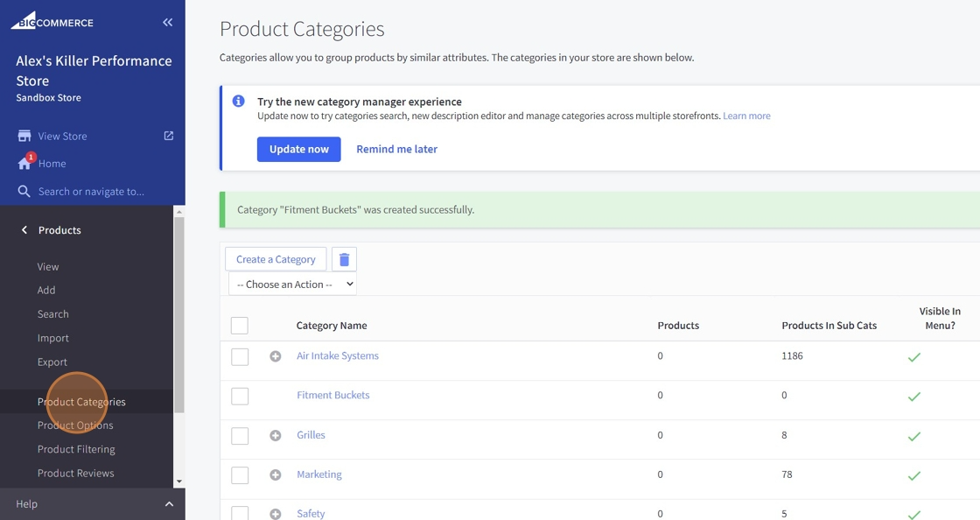
Task: Select the Fitment Buckets row checkbox
Action: (x=240, y=396)
